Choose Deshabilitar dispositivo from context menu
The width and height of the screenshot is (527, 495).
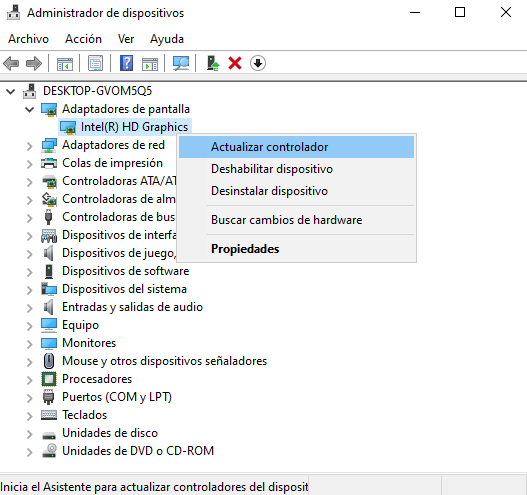[296, 169]
